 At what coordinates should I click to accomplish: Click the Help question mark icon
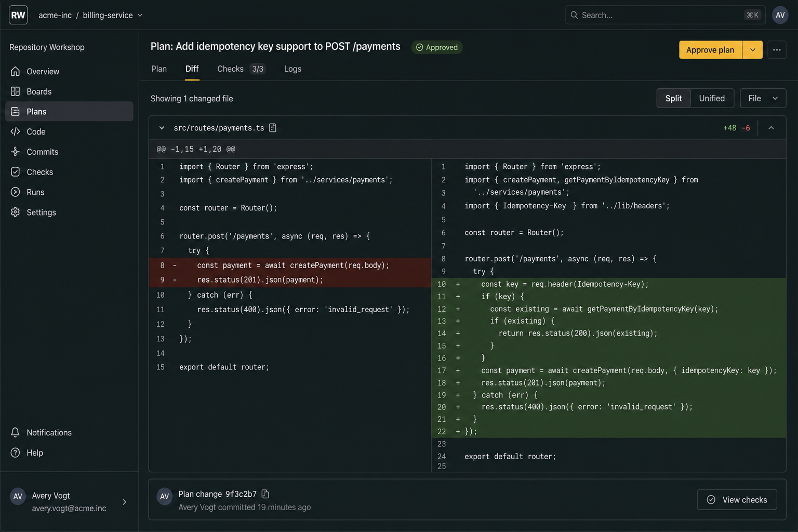(16, 453)
